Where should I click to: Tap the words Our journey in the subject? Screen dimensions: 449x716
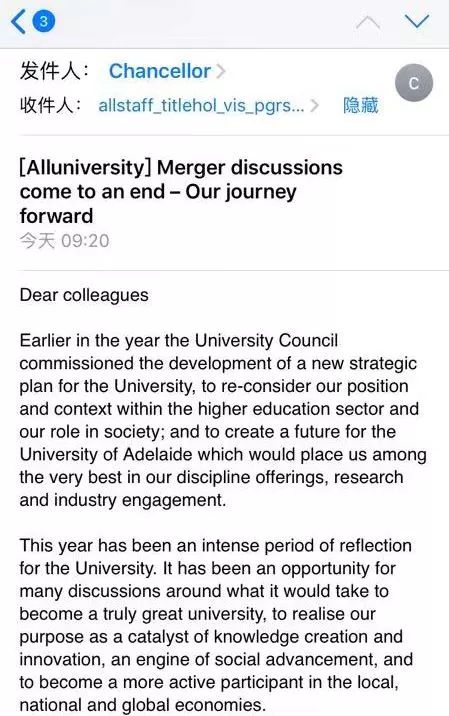tap(241, 192)
